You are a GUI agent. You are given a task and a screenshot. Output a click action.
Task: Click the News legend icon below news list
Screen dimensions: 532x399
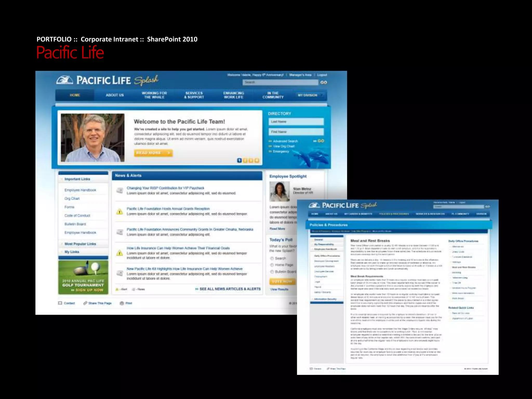pos(134,289)
